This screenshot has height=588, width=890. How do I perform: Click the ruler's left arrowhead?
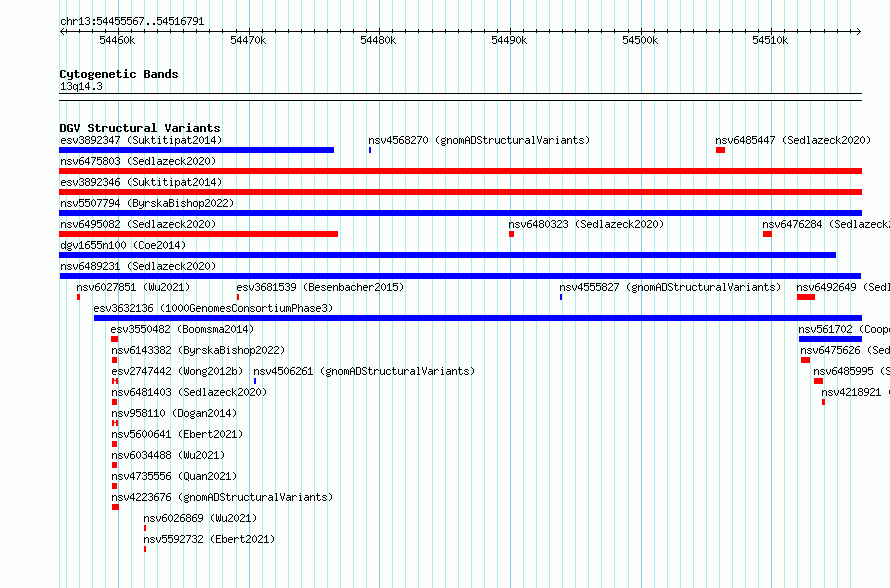pos(62,32)
